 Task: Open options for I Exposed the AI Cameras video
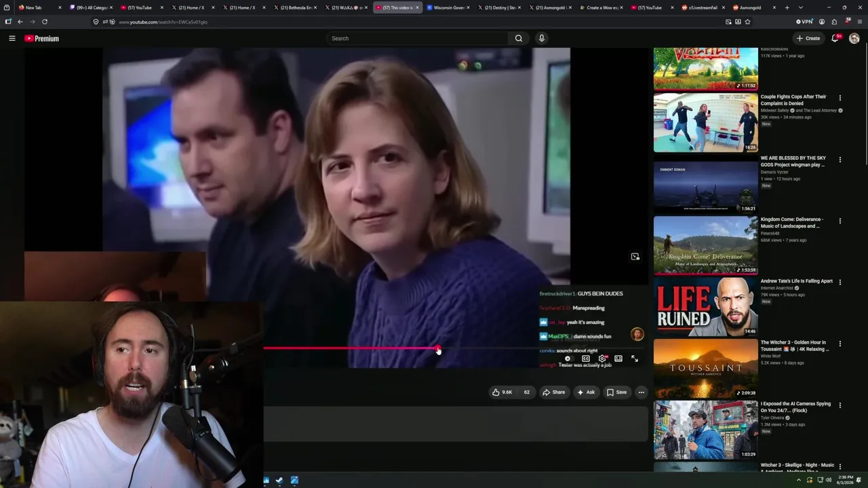[x=840, y=405]
